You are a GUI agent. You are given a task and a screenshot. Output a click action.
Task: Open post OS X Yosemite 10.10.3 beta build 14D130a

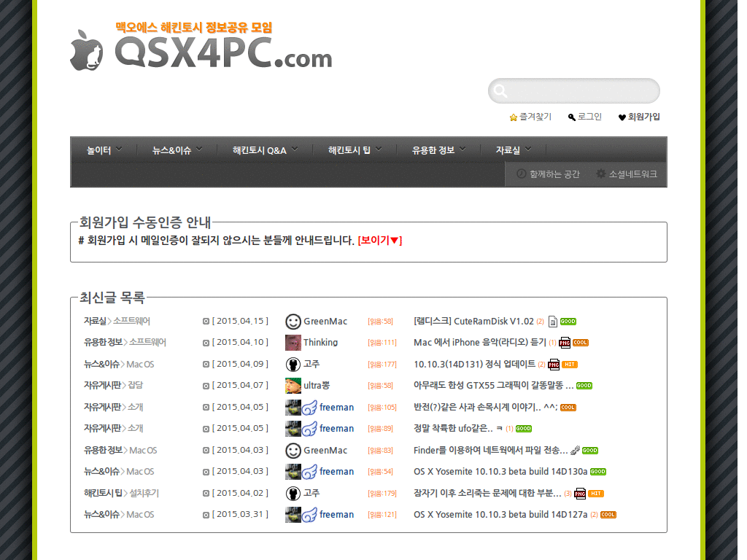point(500,472)
